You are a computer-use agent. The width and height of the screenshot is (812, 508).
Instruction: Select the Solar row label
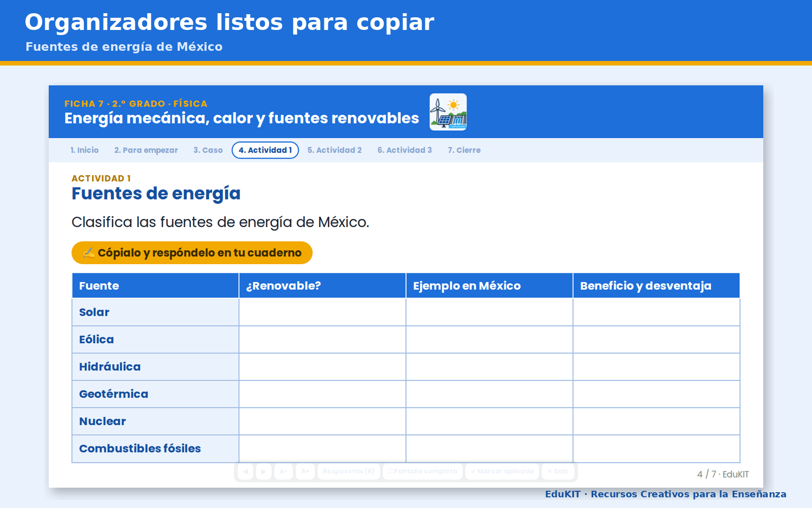155,312
